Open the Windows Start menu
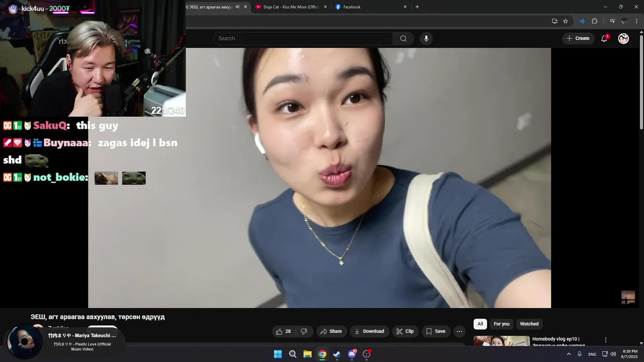The width and height of the screenshot is (644, 362). click(x=278, y=354)
